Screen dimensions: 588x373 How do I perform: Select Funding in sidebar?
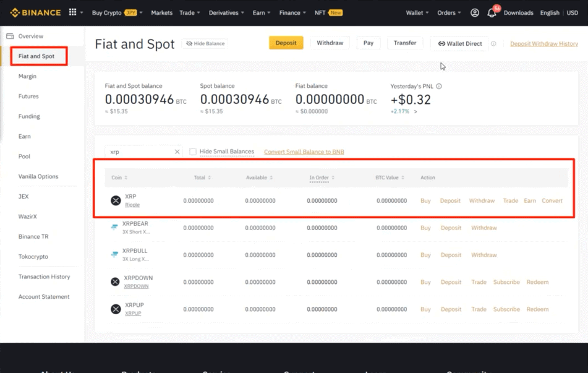click(29, 116)
